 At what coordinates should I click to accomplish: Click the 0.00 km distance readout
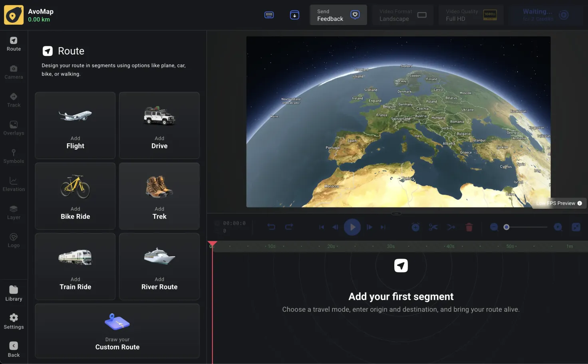(x=39, y=20)
